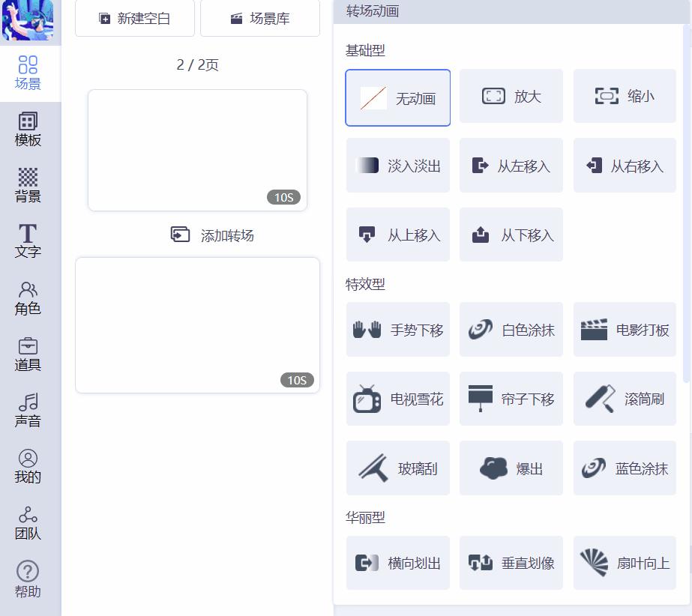The height and width of the screenshot is (616, 692).
Task: Open the 团队 team sidebar item
Action: point(28,523)
